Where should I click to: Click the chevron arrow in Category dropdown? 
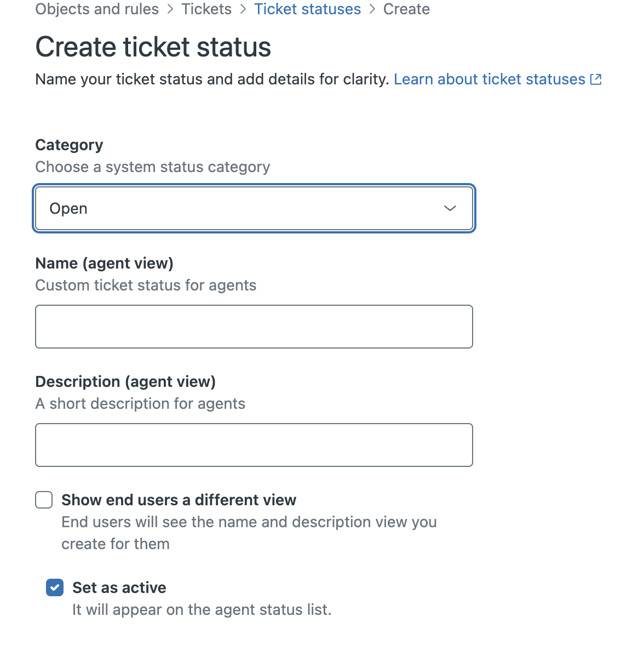click(x=450, y=208)
